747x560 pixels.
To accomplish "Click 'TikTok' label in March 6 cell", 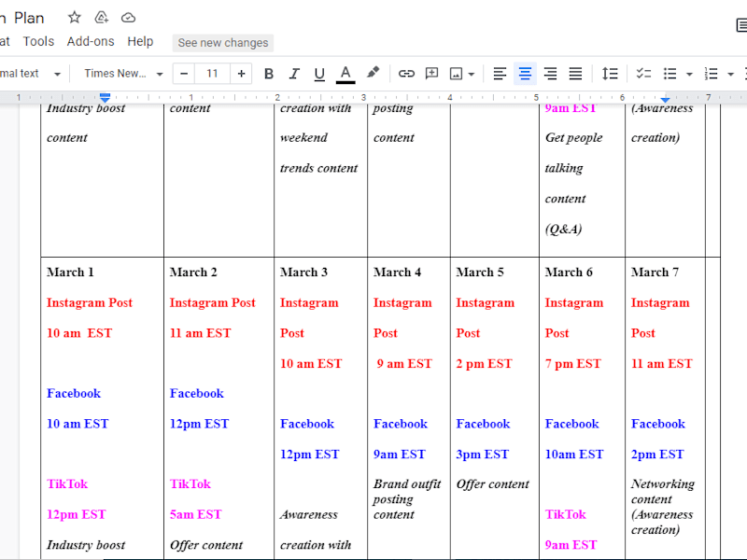I will pos(565,515).
